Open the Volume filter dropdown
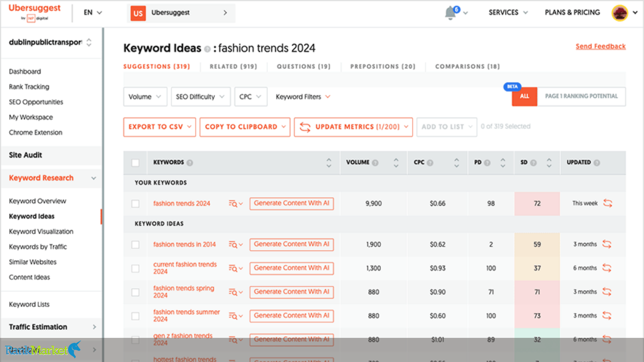 point(145,97)
